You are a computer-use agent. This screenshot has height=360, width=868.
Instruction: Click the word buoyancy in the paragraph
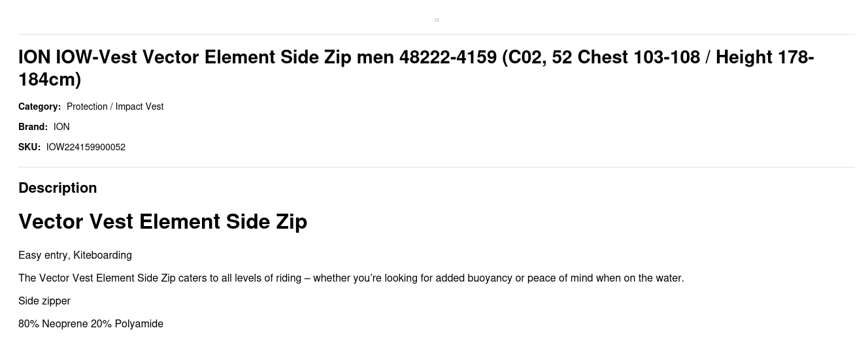coord(490,278)
